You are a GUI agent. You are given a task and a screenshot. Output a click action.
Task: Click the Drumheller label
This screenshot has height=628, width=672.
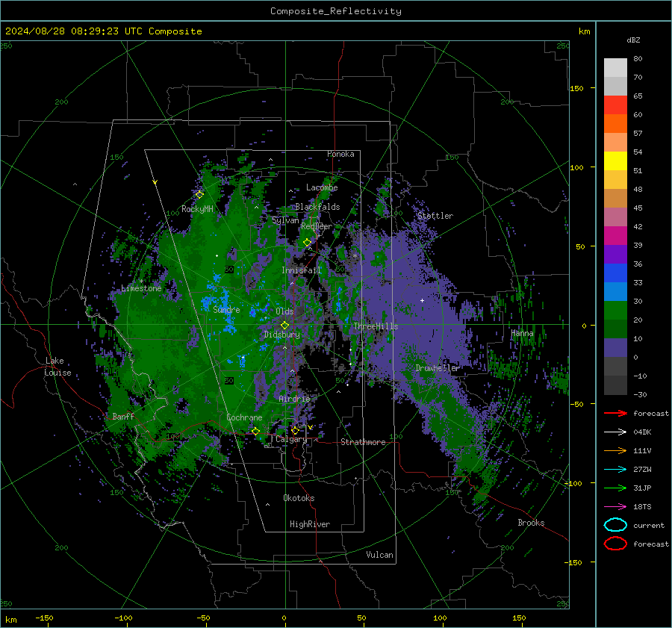click(437, 368)
